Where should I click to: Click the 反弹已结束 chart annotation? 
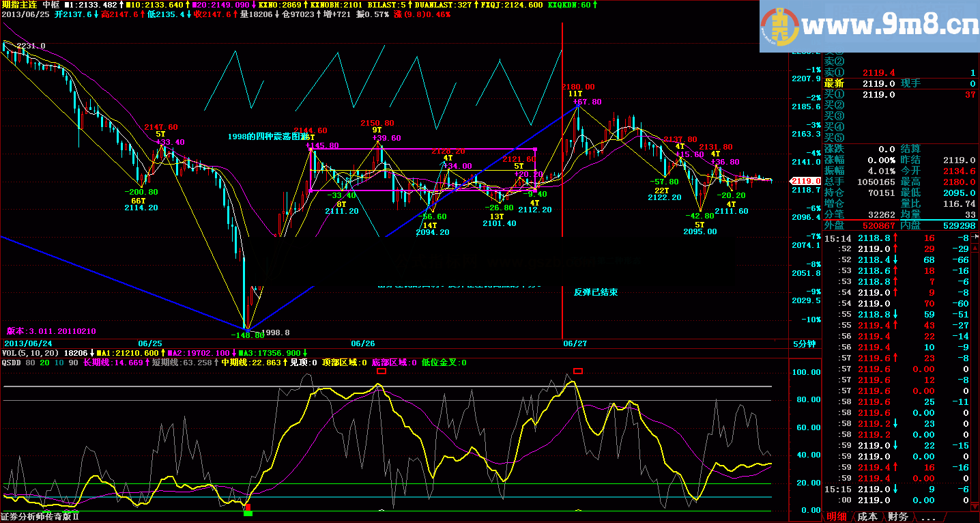(x=595, y=292)
